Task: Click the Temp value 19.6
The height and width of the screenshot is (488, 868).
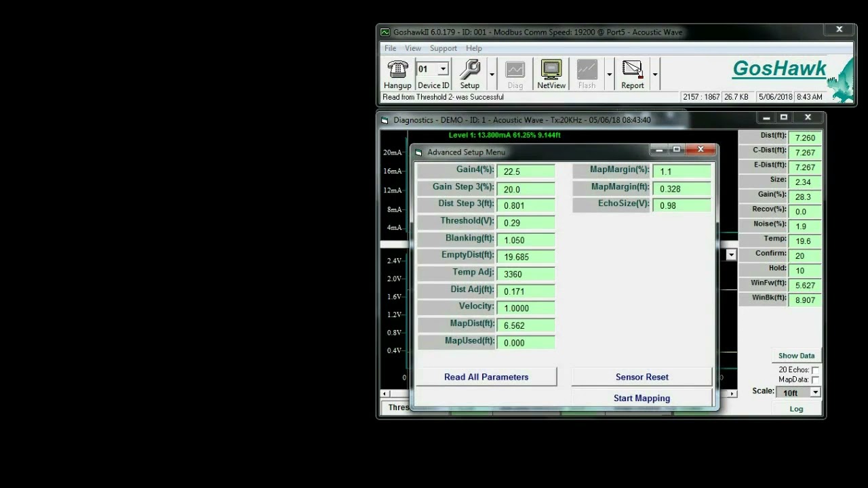Action: coord(805,241)
